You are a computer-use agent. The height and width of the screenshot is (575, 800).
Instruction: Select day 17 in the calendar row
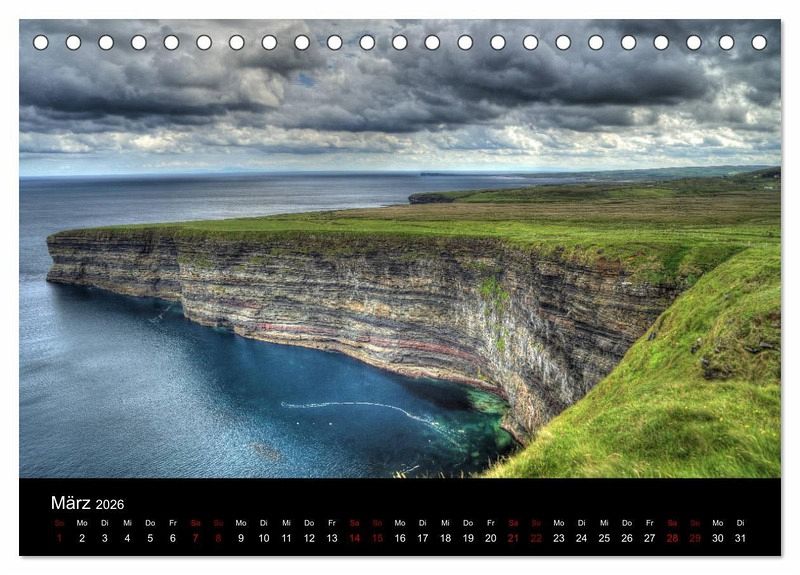[x=422, y=538]
